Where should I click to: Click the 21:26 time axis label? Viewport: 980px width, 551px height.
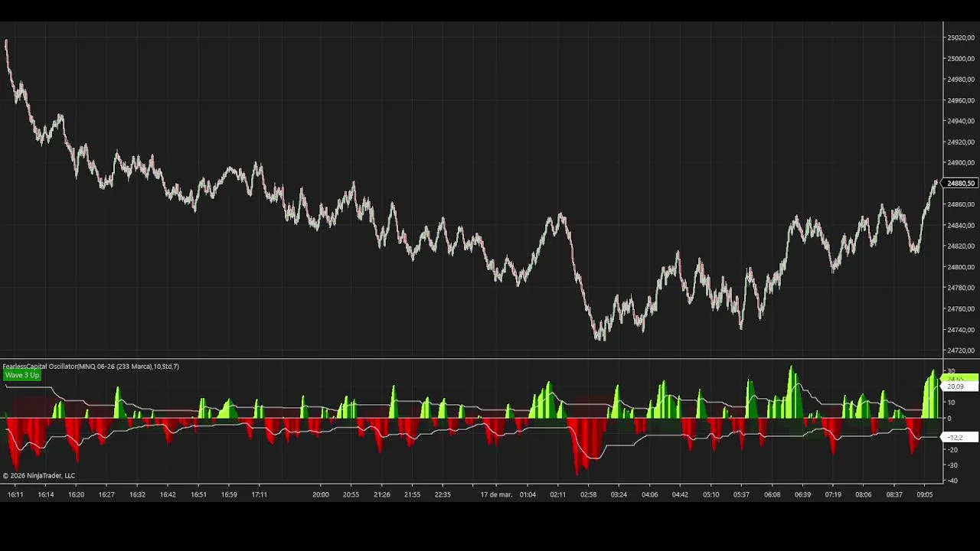pyautogui.click(x=381, y=495)
